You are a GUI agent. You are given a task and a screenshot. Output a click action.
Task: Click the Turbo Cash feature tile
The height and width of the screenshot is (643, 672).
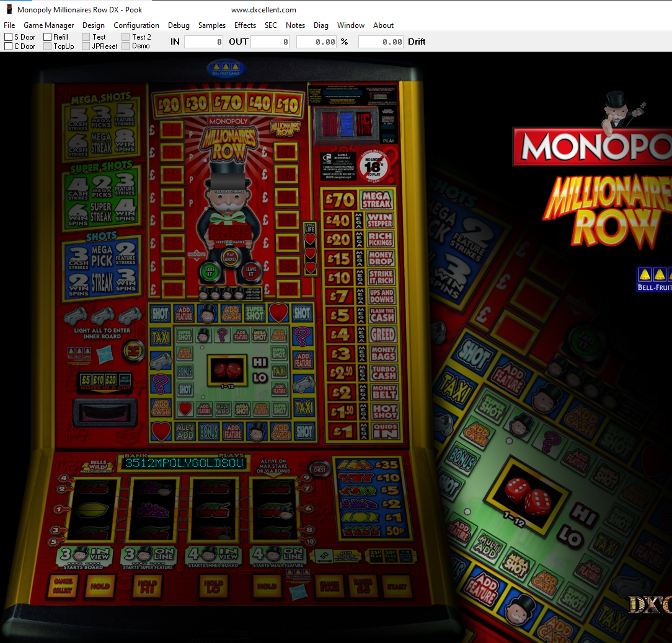pos(383,373)
